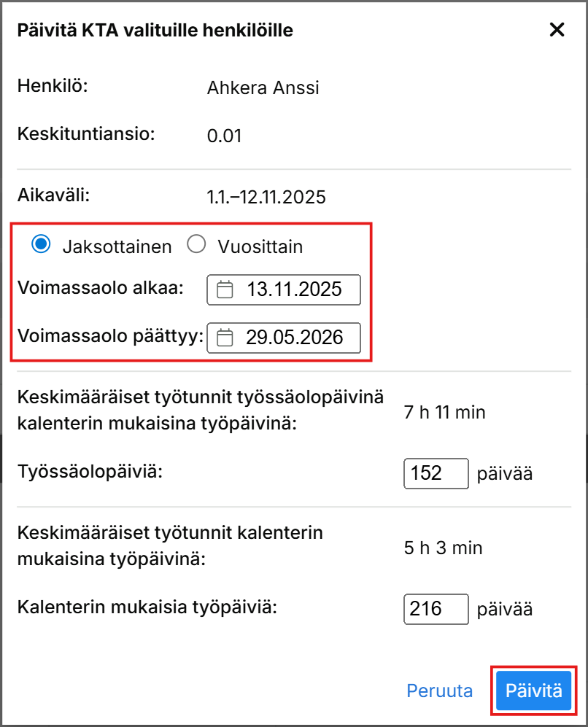This screenshot has height=727, width=588.
Task: Click the Keskituntiansio value 0.01
Action: (224, 136)
